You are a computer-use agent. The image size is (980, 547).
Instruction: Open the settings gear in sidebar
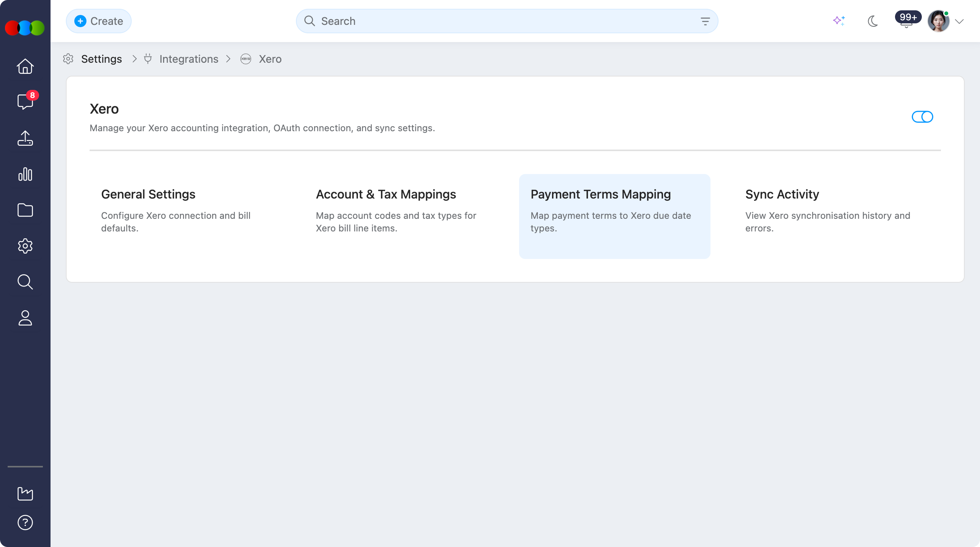(25, 246)
